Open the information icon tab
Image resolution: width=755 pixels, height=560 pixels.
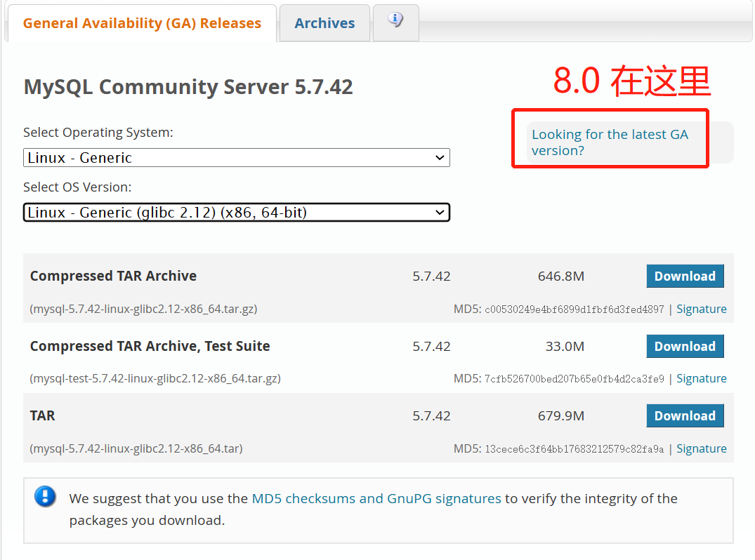(x=395, y=22)
